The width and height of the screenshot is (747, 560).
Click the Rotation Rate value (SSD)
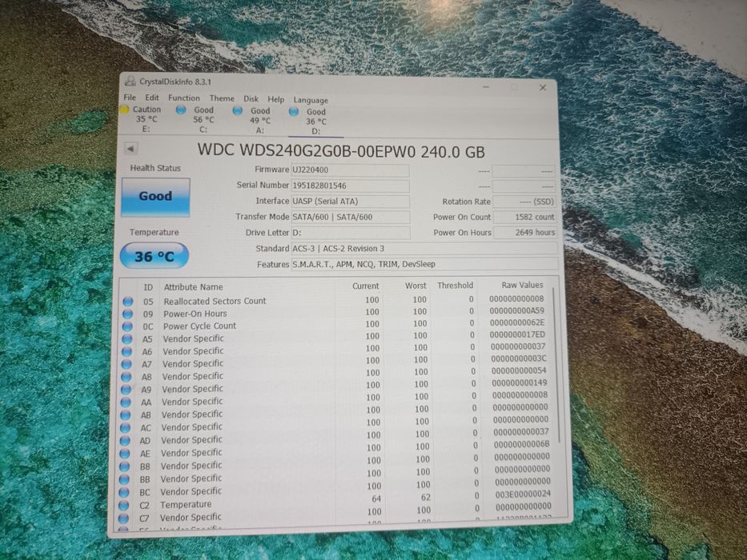click(524, 202)
